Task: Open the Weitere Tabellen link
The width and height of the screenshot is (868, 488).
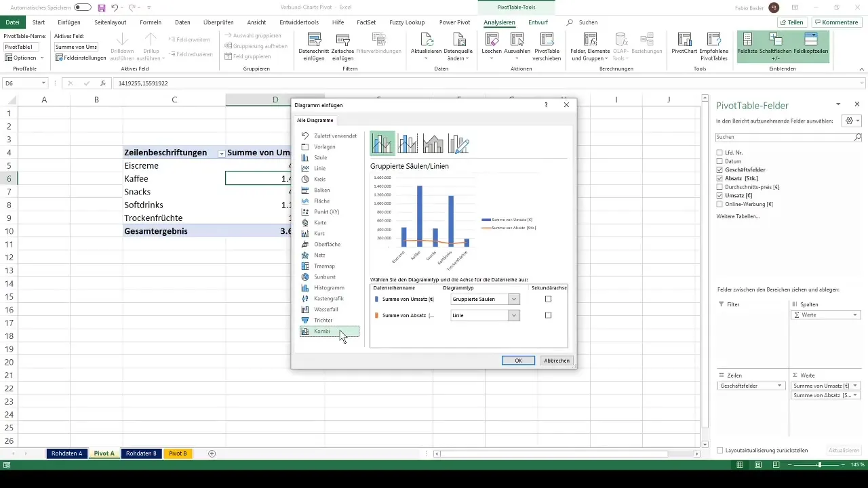Action: tap(738, 217)
